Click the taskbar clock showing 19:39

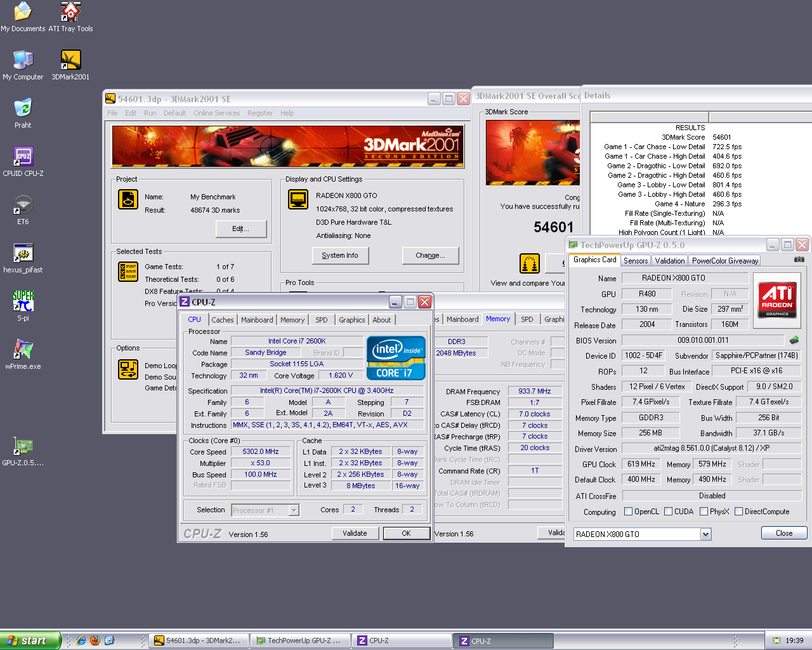pos(794,640)
